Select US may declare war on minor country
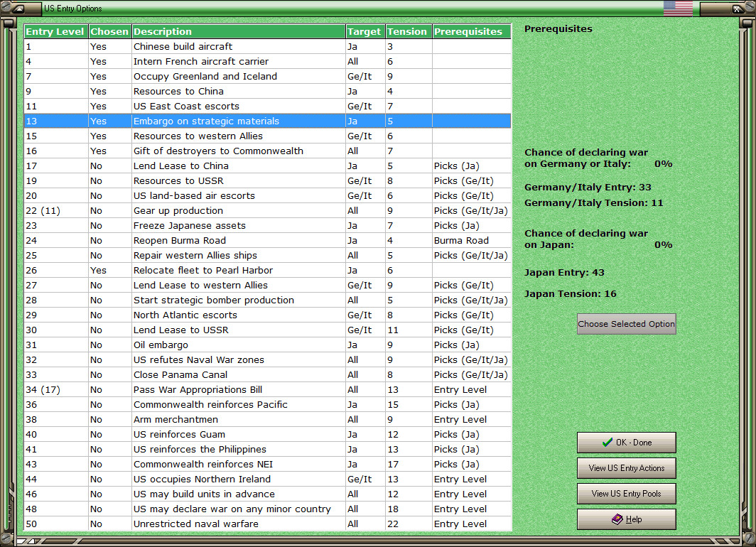This screenshot has width=756, height=547. point(268,509)
